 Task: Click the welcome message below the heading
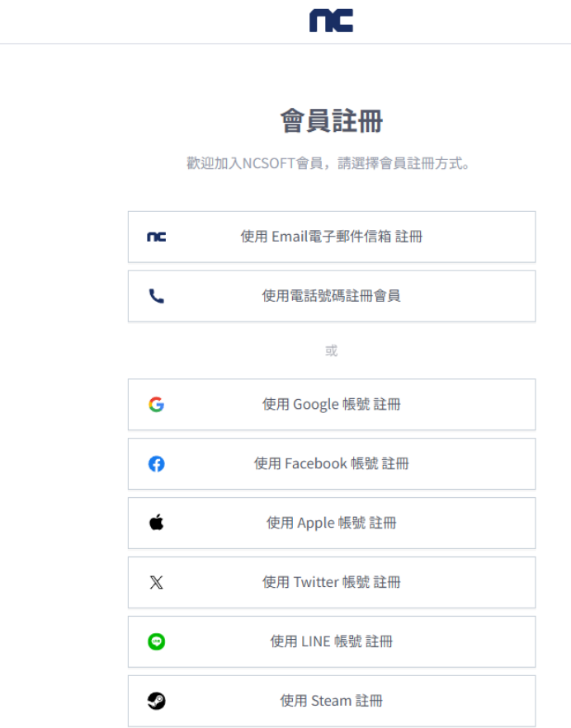[331, 162]
